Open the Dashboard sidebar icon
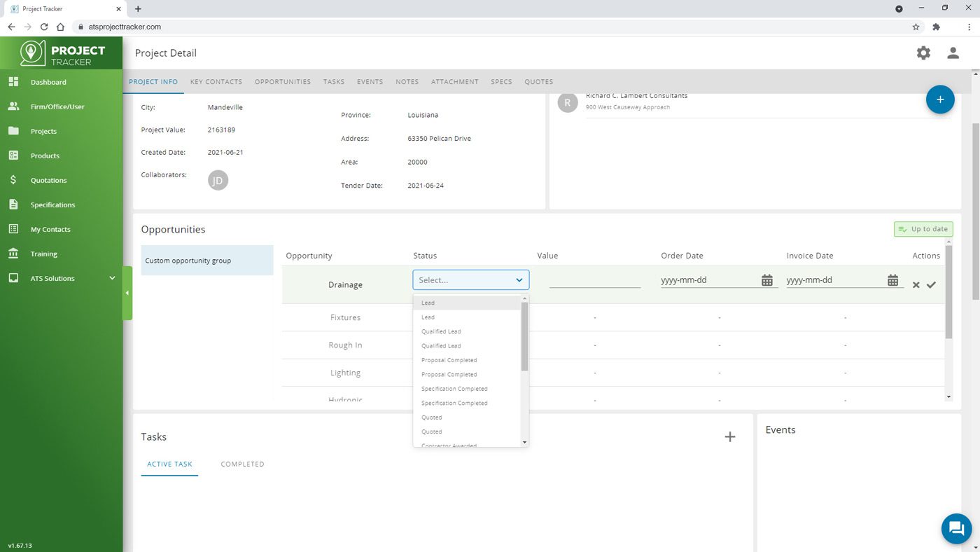Viewport: 980px width, 552px height. tap(13, 82)
